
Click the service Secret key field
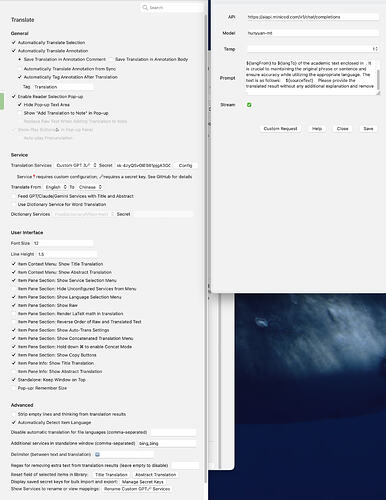144,165
